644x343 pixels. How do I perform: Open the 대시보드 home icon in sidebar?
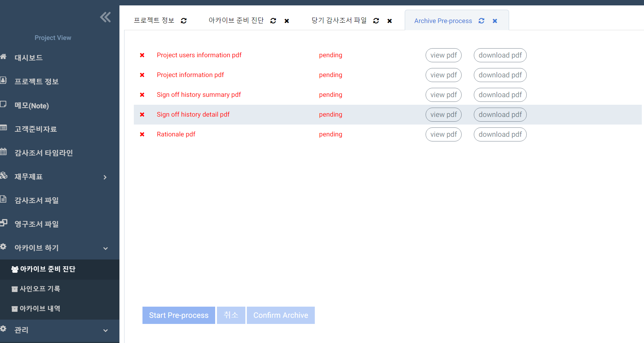click(4, 57)
